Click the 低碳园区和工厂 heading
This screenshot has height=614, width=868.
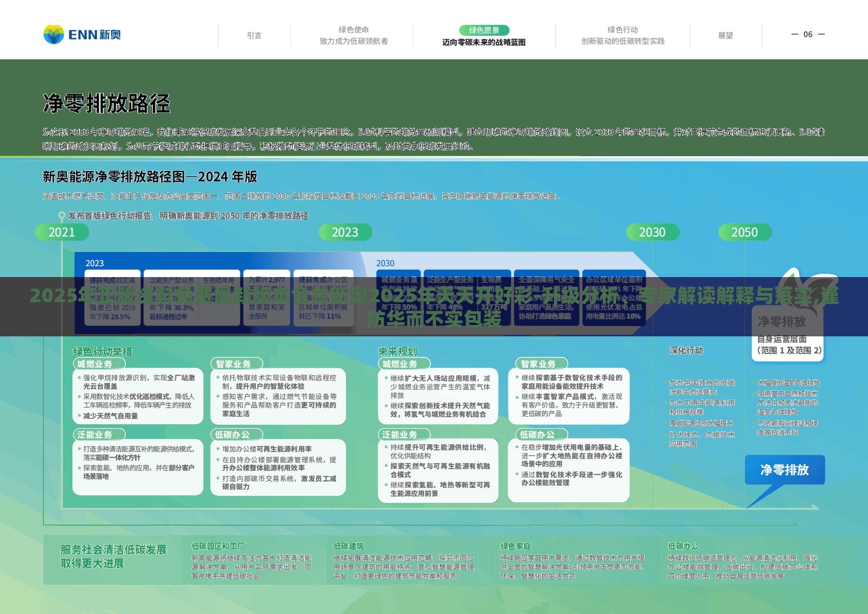(218, 546)
